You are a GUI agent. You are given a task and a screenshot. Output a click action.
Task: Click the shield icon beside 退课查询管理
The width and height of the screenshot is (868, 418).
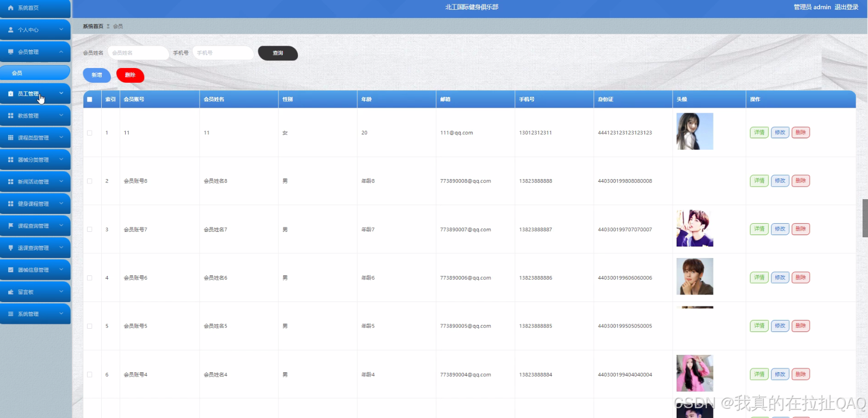tap(10, 248)
